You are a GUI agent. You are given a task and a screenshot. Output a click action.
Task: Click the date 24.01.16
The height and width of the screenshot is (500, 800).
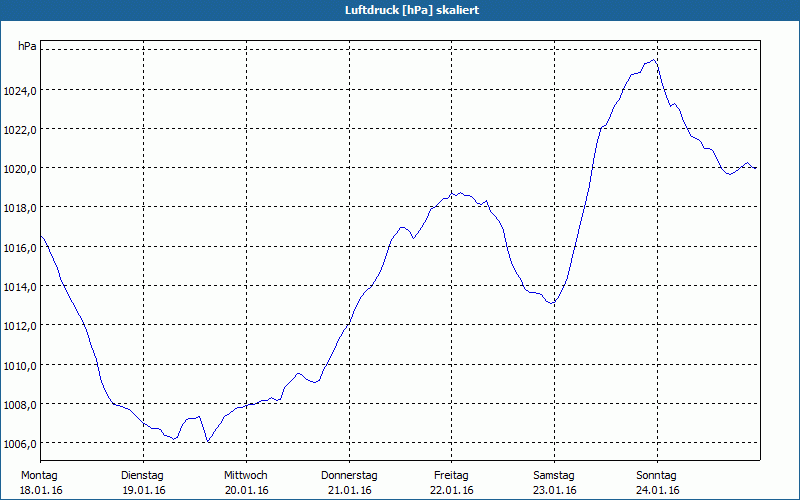point(658,490)
